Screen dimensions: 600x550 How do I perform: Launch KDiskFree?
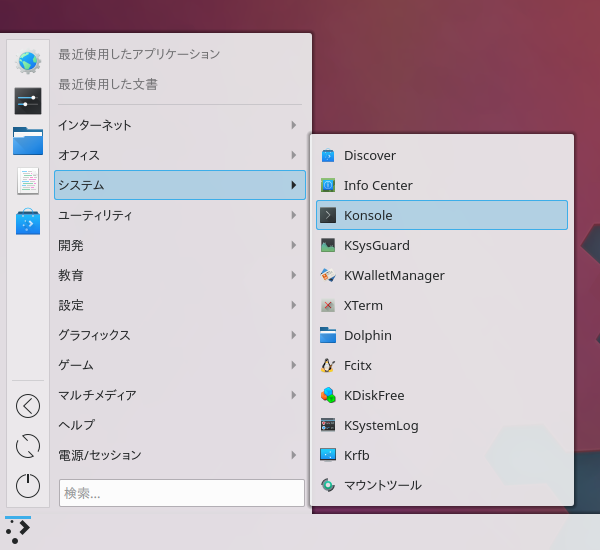click(442, 395)
